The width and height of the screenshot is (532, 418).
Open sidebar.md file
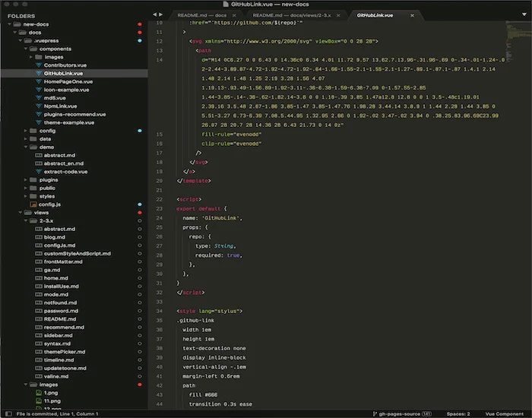coord(58,335)
